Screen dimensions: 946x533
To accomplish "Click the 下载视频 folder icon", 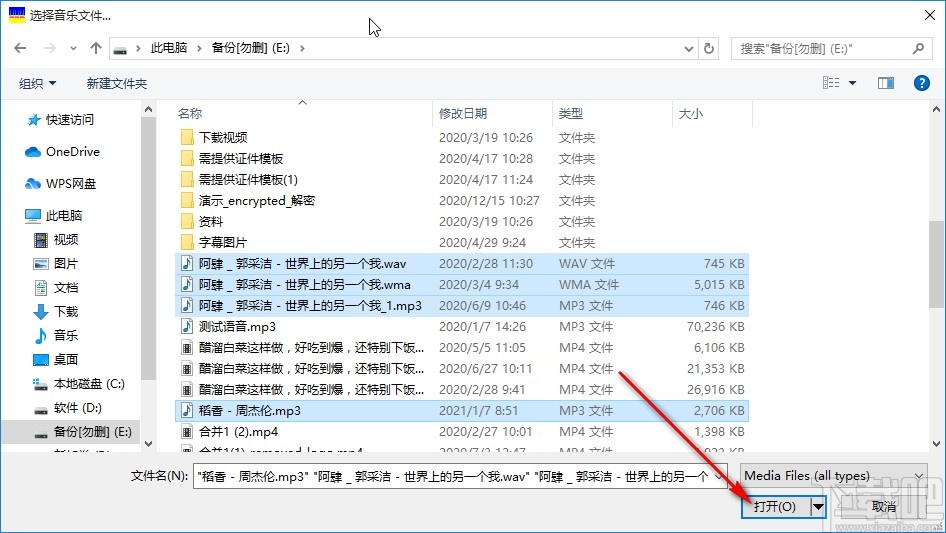I will [x=187, y=137].
